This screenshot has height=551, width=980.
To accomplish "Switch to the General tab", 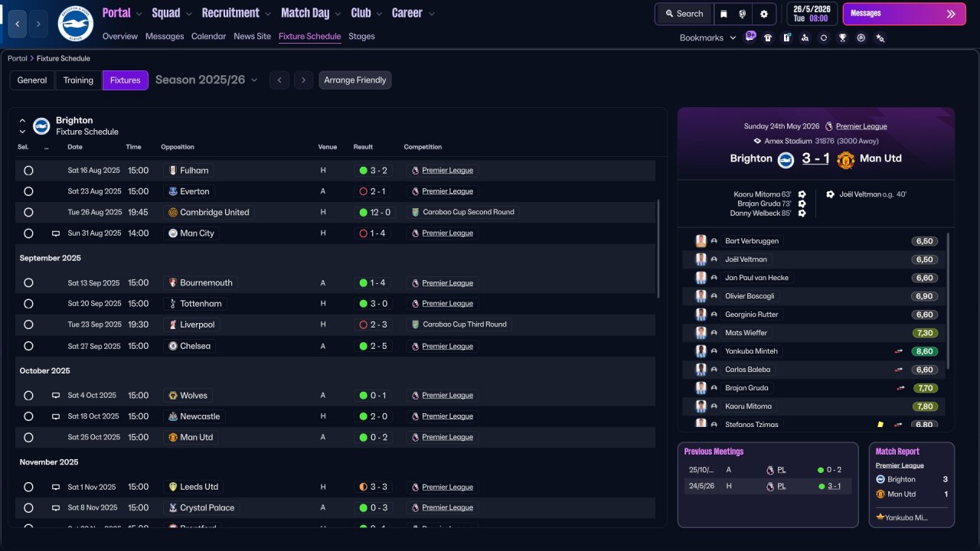I will [x=32, y=80].
